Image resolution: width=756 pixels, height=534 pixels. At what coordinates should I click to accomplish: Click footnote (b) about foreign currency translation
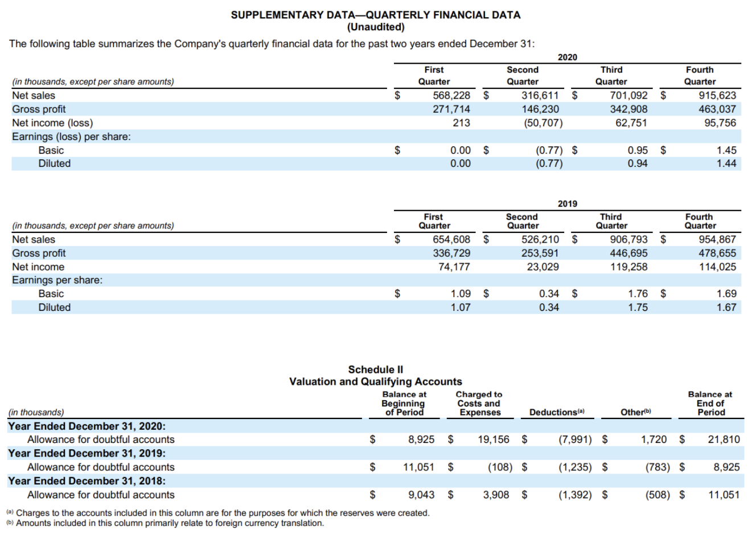pyautogui.click(x=165, y=523)
